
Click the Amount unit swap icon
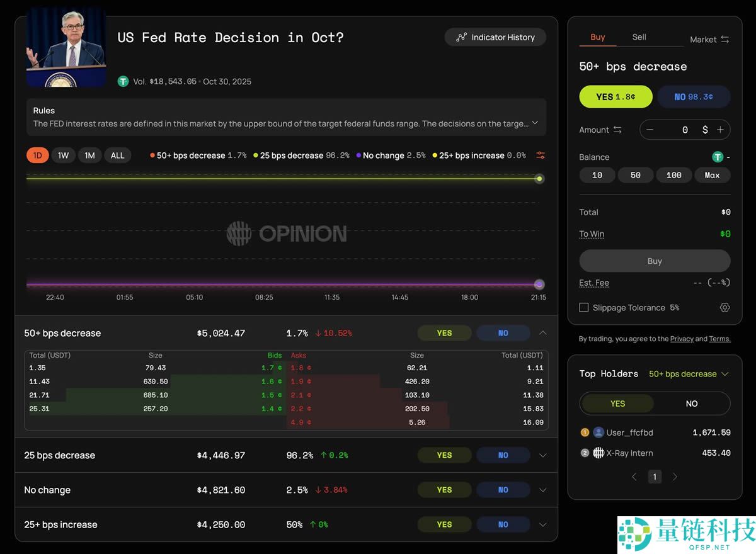click(617, 130)
